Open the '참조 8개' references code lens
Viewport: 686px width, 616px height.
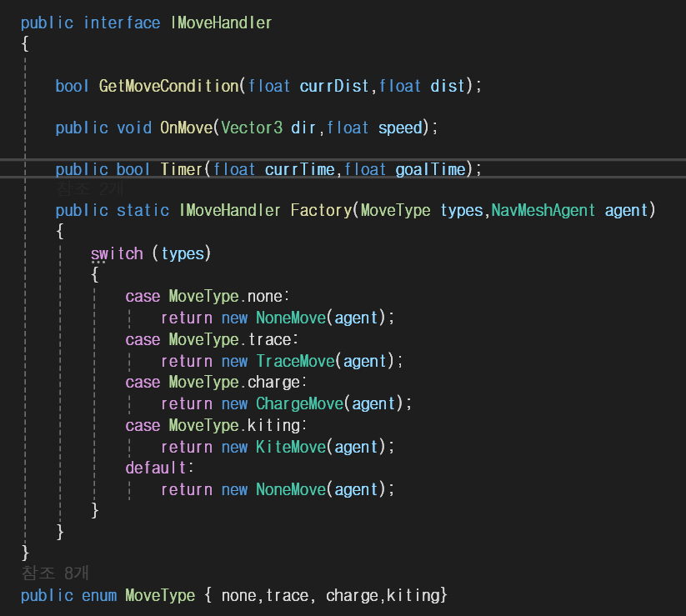[55, 573]
